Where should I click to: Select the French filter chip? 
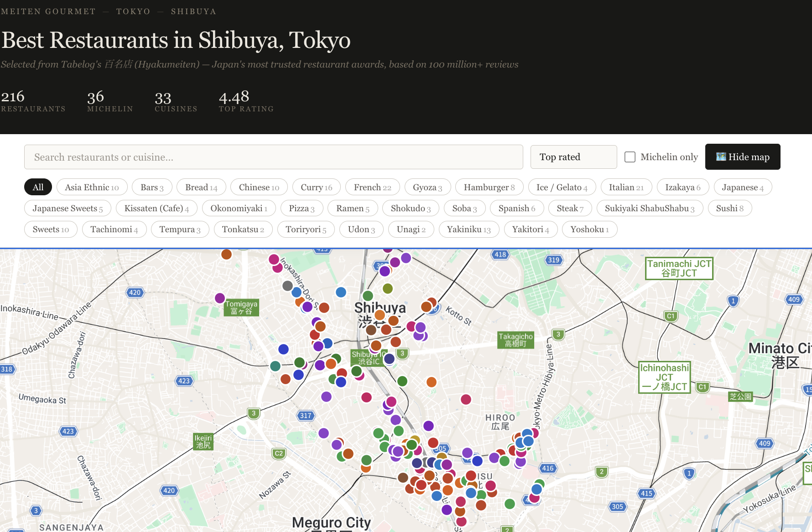(372, 187)
